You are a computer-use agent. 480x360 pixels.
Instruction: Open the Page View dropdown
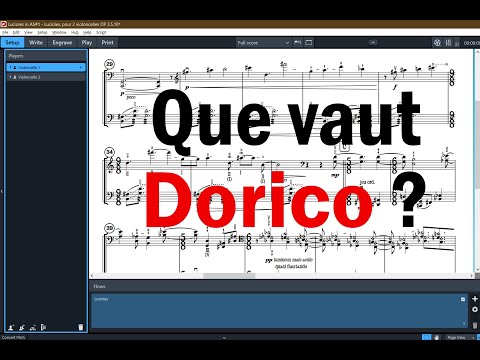click(460, 337)
